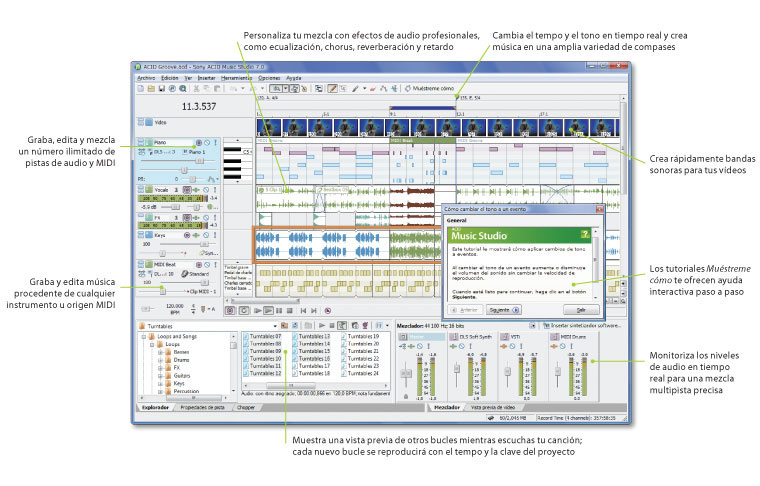This screenshot has height=486, width=760.
Task: Select the Draw pencil tool in the toolbar
Action: point(332,89)
